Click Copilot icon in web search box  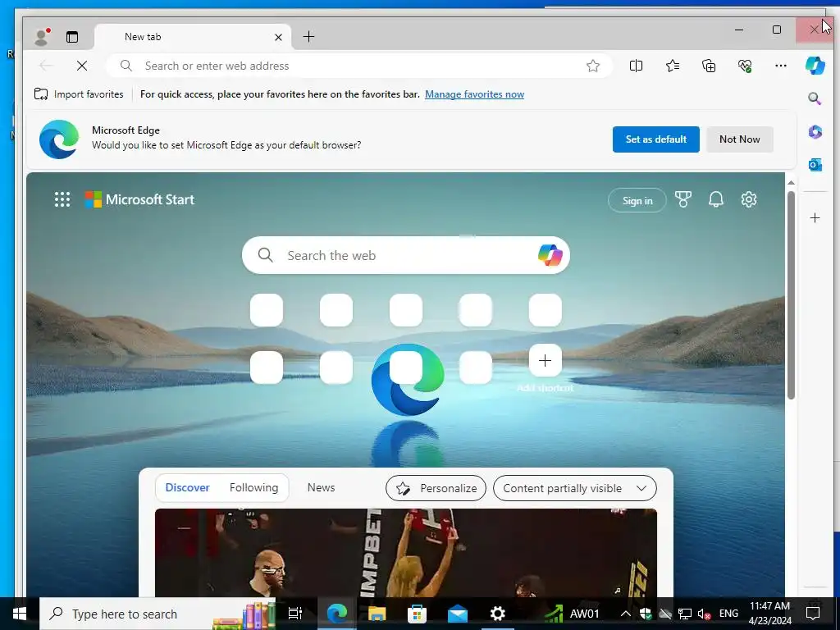(x=550, y=255)
